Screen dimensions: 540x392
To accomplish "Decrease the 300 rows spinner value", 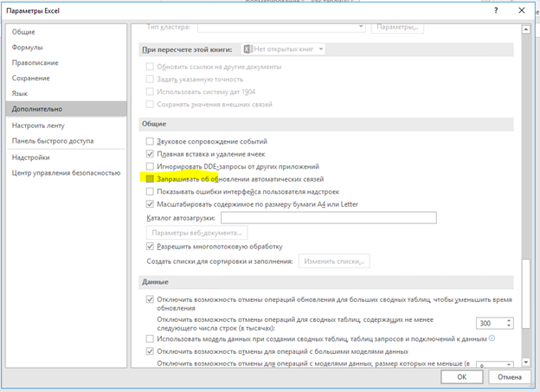I will (509, 325).
